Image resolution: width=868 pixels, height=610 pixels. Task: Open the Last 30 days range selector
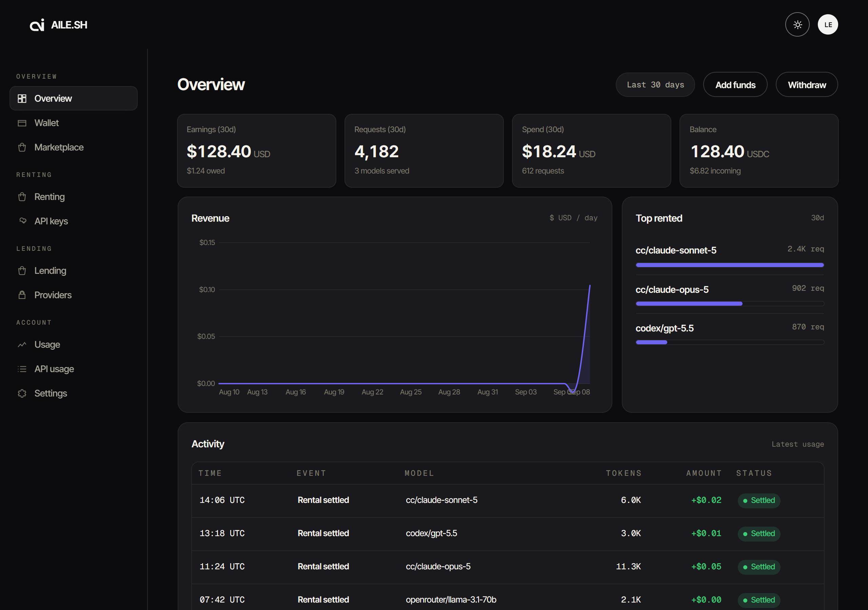click(x=655, y=85)
